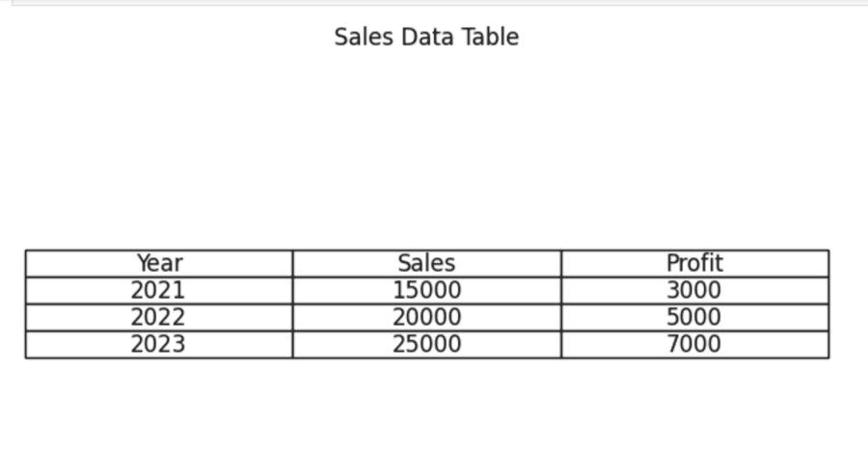The height and width of the screenshot is (449, 868).
Task: Select the Year column header cell
Action: [159, 263]
